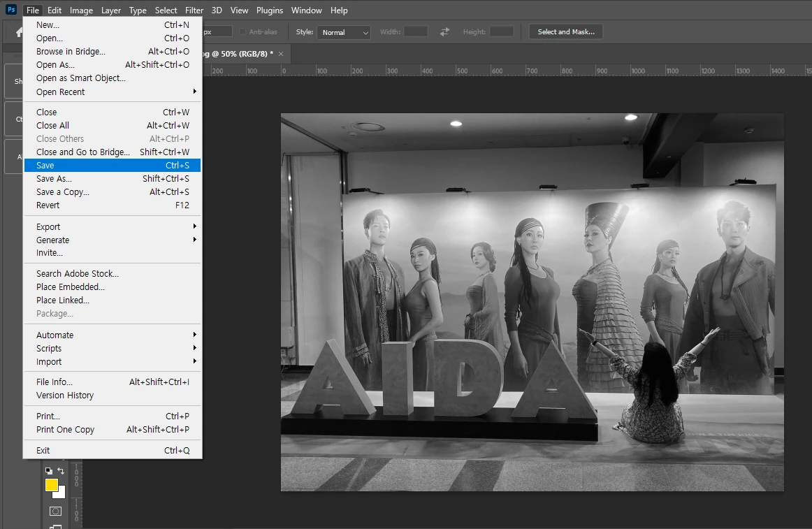
Task: Click the Photoshop Ps logo icon
Action: (11, 10)
